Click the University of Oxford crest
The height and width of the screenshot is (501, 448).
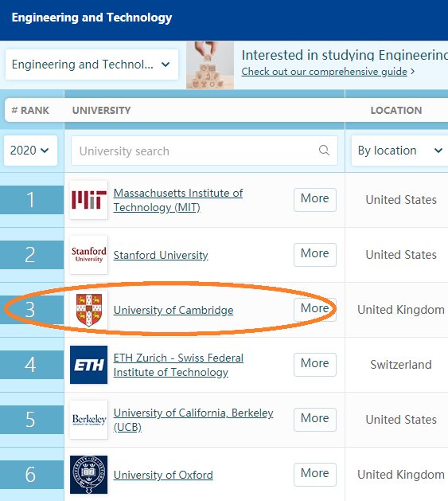pos(89,475)
